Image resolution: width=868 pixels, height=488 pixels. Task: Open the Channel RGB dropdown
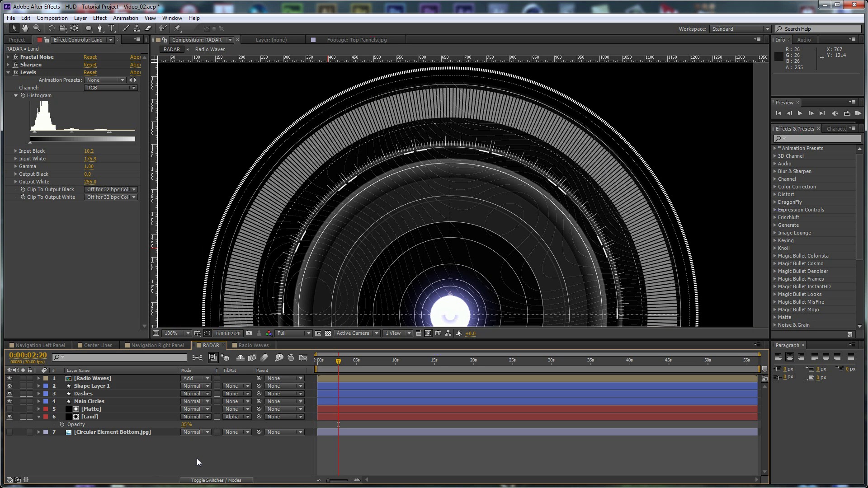pyautogui.click(x=111, y=88)
